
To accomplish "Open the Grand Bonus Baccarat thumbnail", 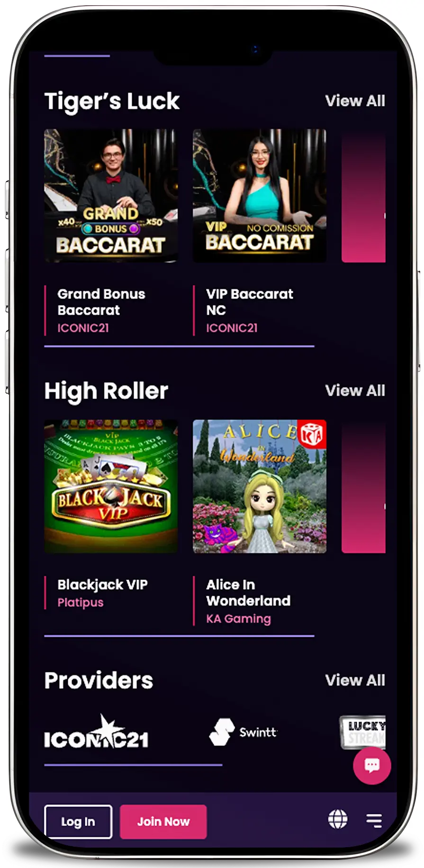I will tap(111, 196).
